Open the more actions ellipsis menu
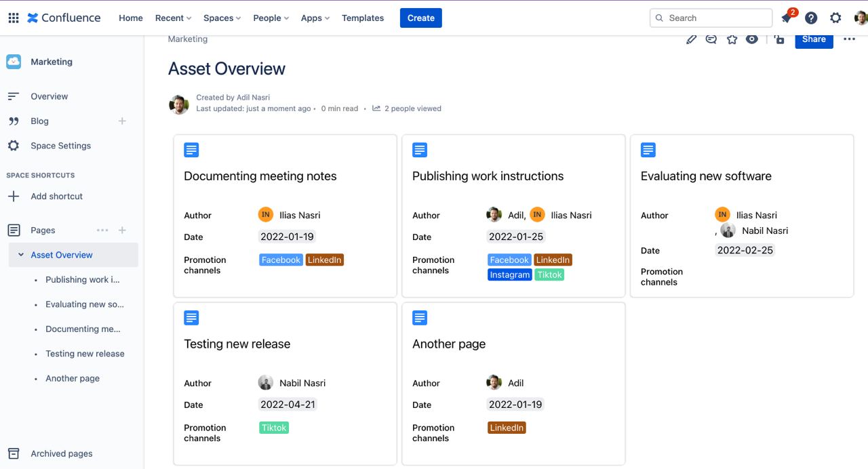This screenshot has width=868, height=469. click(x=849, y=39)
